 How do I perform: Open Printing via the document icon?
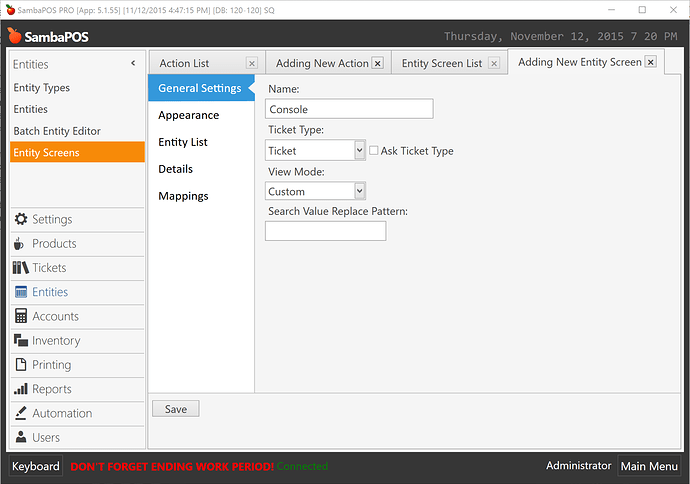(x=21, y=365)
